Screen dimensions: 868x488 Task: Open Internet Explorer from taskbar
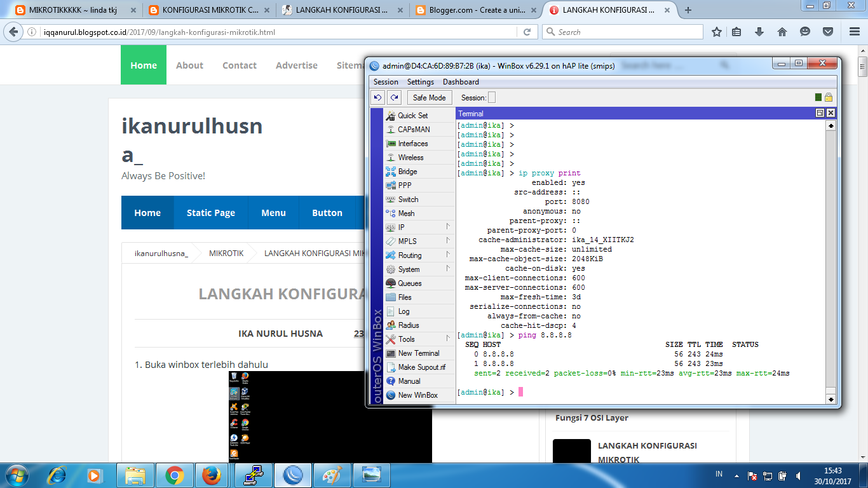pos(58,475)
